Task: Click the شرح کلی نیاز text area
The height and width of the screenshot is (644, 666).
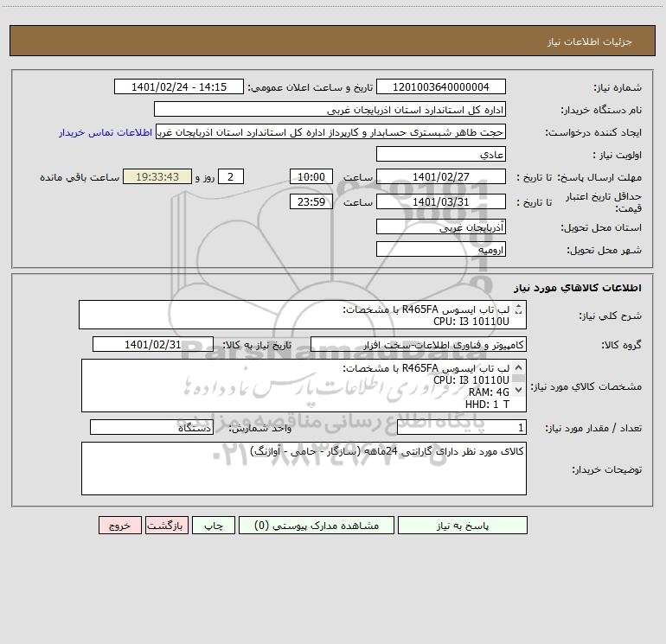Action: tap(303, 315)
